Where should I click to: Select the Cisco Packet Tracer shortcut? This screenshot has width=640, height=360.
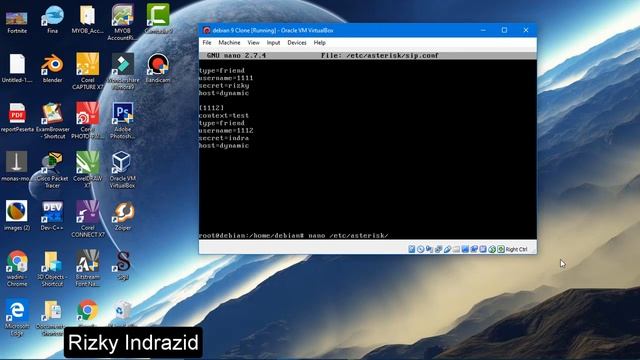[x=52, y=170]
